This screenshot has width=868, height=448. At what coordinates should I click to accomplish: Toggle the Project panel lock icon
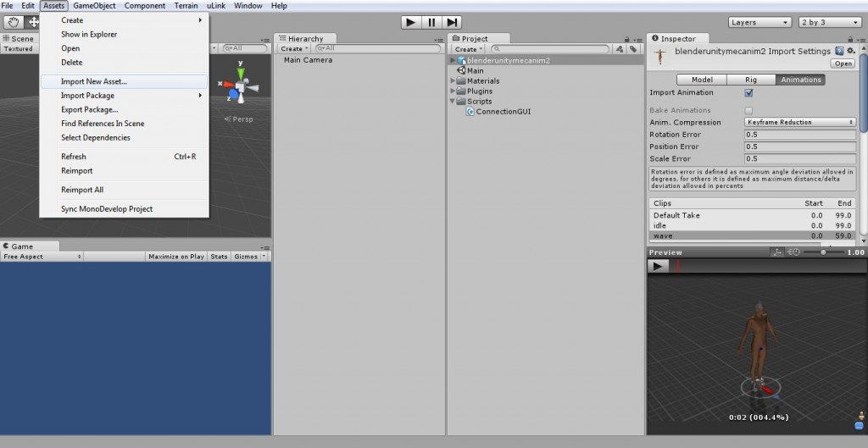[627, 39]
